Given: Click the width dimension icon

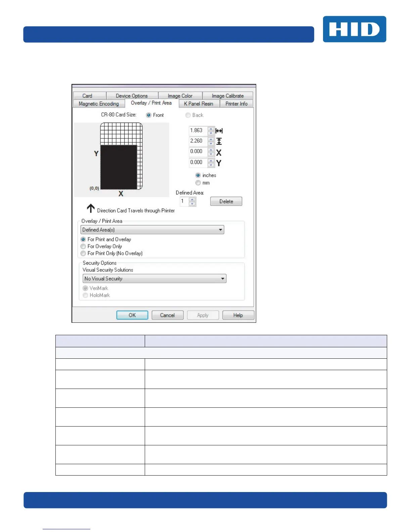Looking at the screenshot, I should click(219, 131).
